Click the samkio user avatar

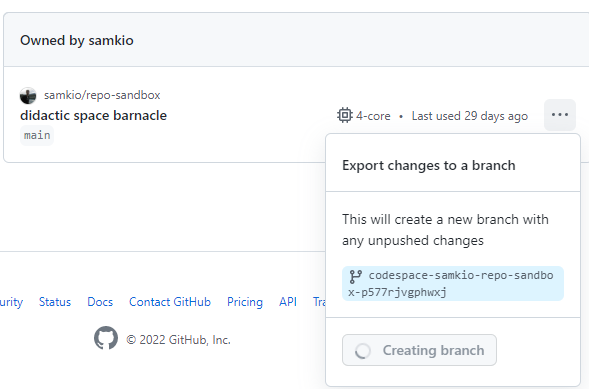tap(28, 95)
